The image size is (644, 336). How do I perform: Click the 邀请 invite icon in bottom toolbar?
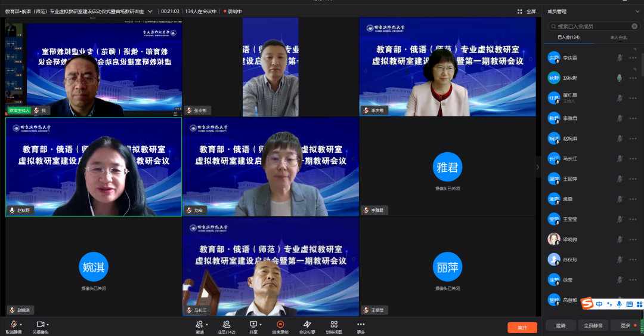200,324
